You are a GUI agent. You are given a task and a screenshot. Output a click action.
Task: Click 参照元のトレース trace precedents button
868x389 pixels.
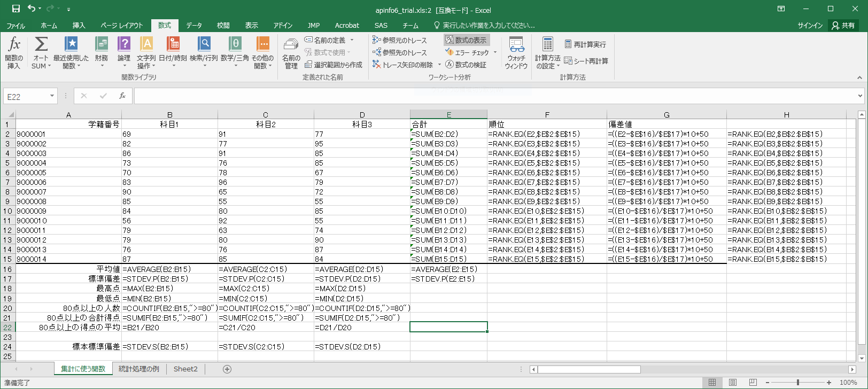pos(400,40)
